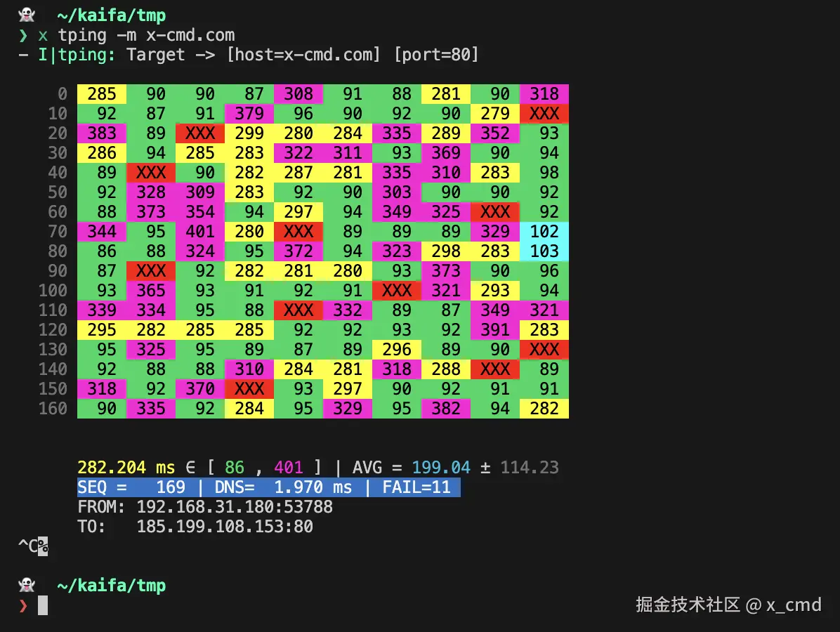Click the yellow '297' cell in row 60

tap(298, 212)
